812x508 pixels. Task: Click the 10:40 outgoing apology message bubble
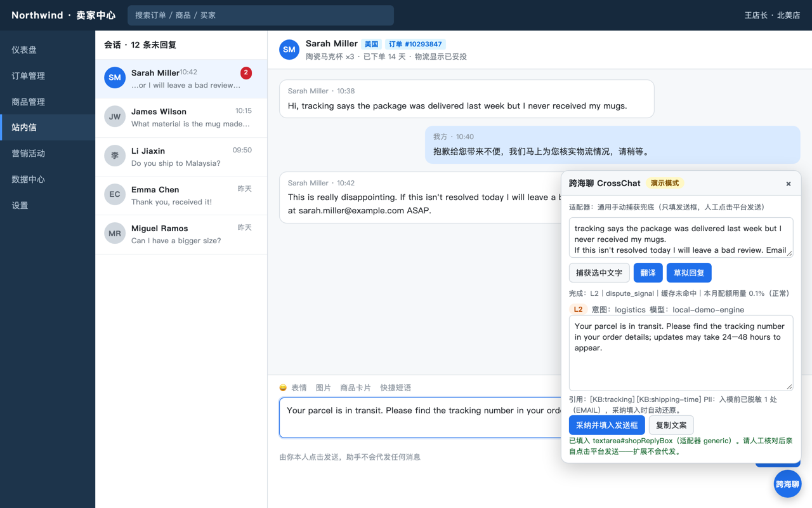[x=613, y=145]
